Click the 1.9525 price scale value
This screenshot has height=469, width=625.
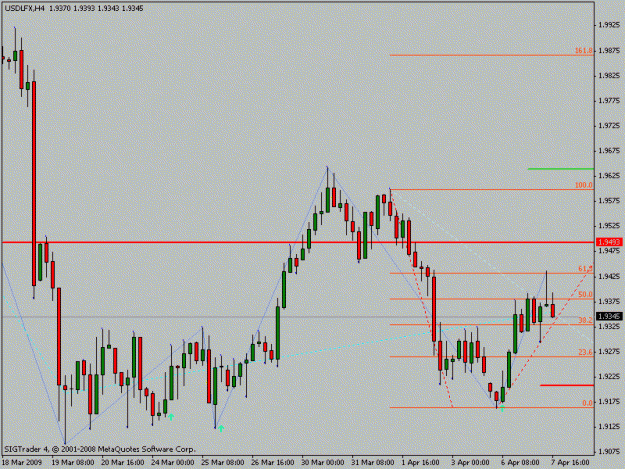(609, 226)
